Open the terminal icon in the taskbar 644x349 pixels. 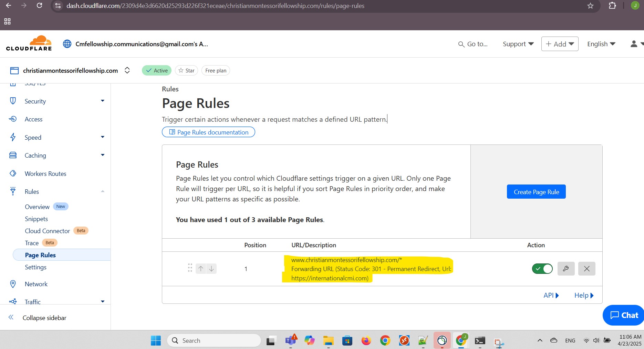[x=480, y=341]
